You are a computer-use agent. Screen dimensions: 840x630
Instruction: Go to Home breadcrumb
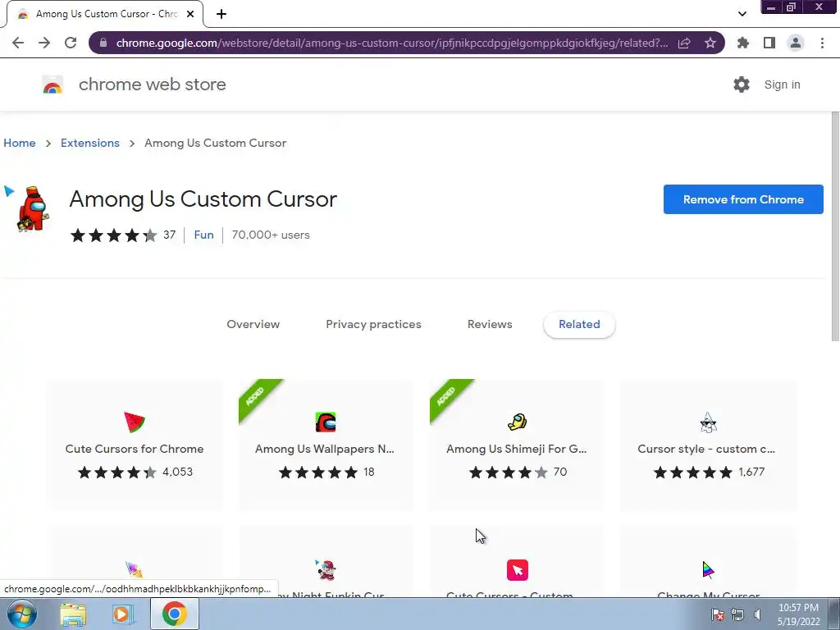pos(20,143)
